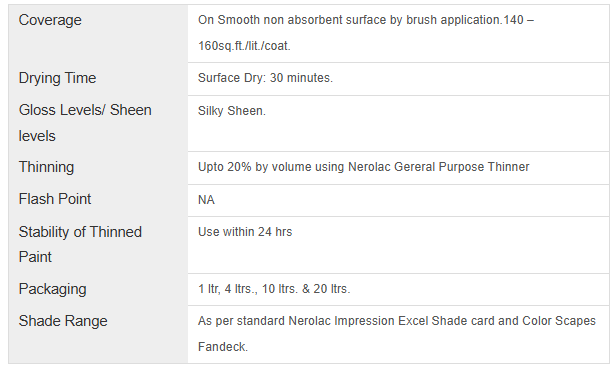
Task: Select Use within 24 hrs text
Action: click(x=245, y=232)
